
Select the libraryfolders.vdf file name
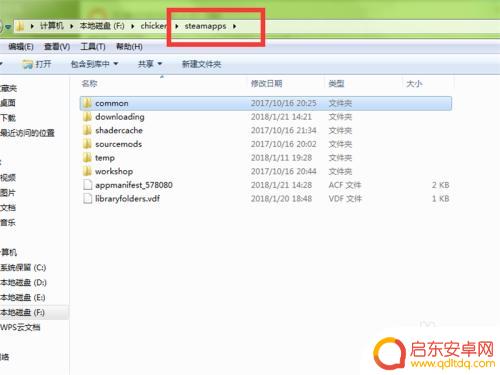pyautogui.click(x=127, y=199)
